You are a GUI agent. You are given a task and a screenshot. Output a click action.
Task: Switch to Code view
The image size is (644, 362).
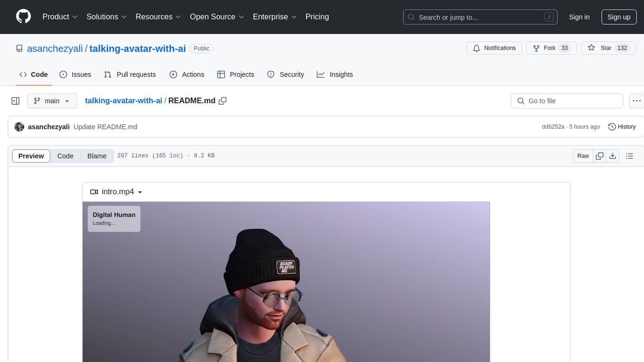pos(65,156)
